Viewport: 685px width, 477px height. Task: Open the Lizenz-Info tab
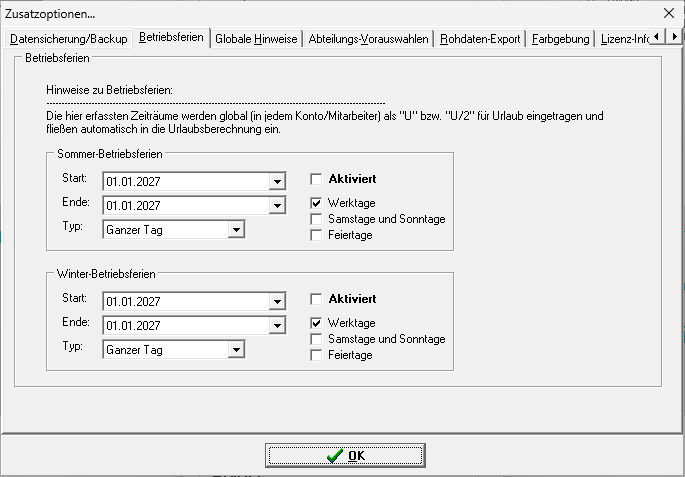pos(624,39)
